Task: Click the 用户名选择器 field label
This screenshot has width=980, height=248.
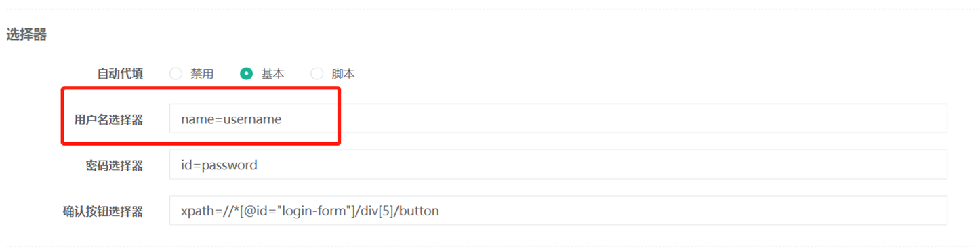Action: 108,120
